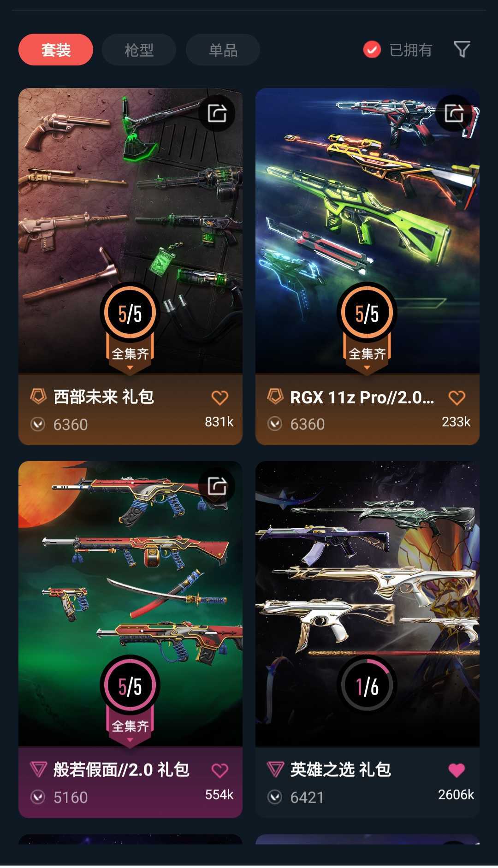
Task: Open the 西部未来 礼包 title
Action: 104,397
